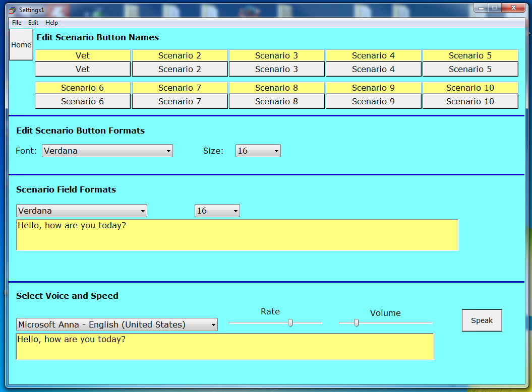
Task: Open the Help menu
Action: [51, 23]
